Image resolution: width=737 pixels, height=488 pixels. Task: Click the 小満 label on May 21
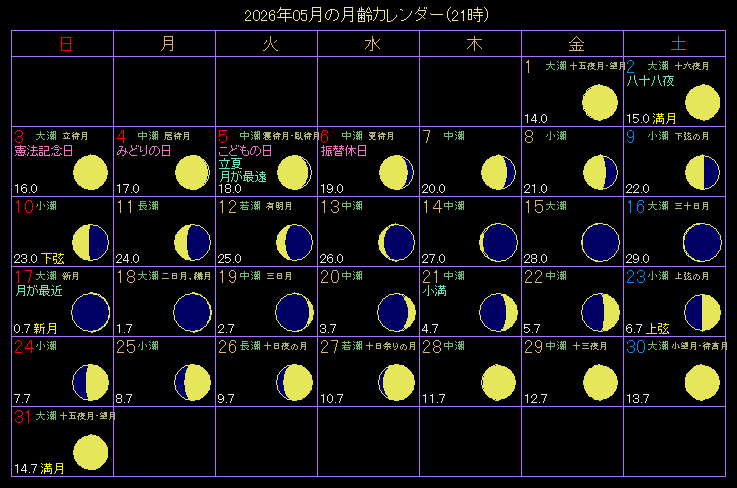coord(434,291)
